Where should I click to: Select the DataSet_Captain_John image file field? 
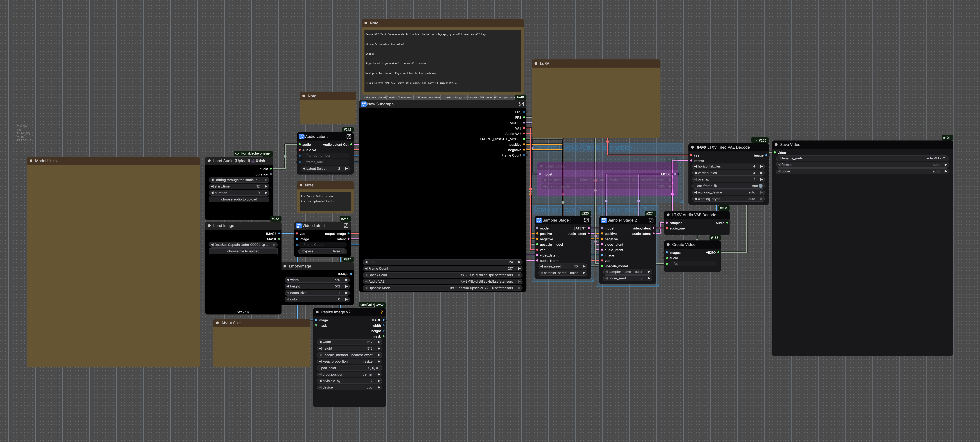tap(244, 245)
